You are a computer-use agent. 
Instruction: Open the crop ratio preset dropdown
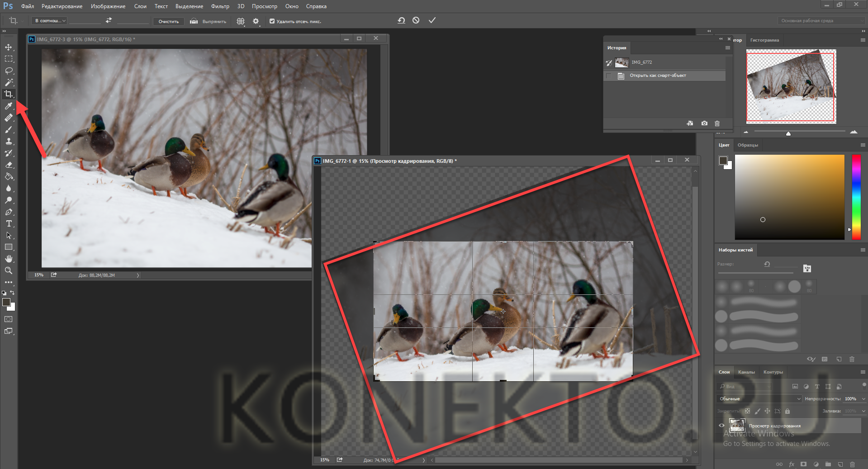[50, 21]
